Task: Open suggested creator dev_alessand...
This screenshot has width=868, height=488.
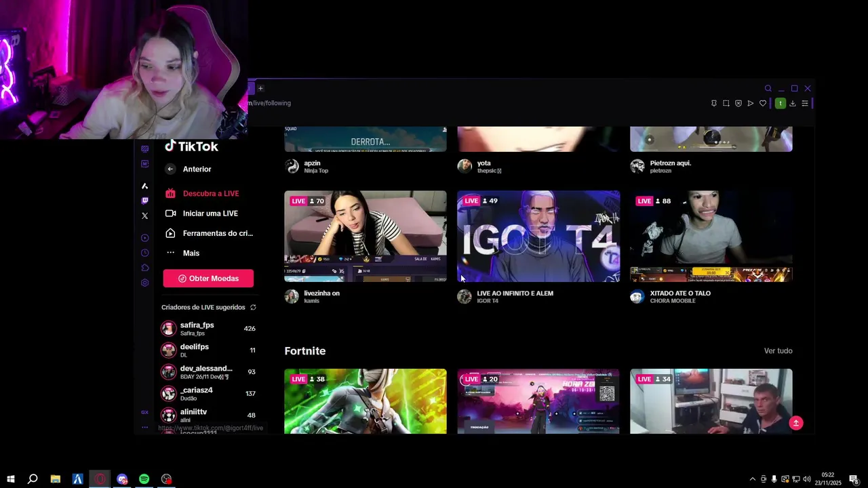Action: [208, 372]
